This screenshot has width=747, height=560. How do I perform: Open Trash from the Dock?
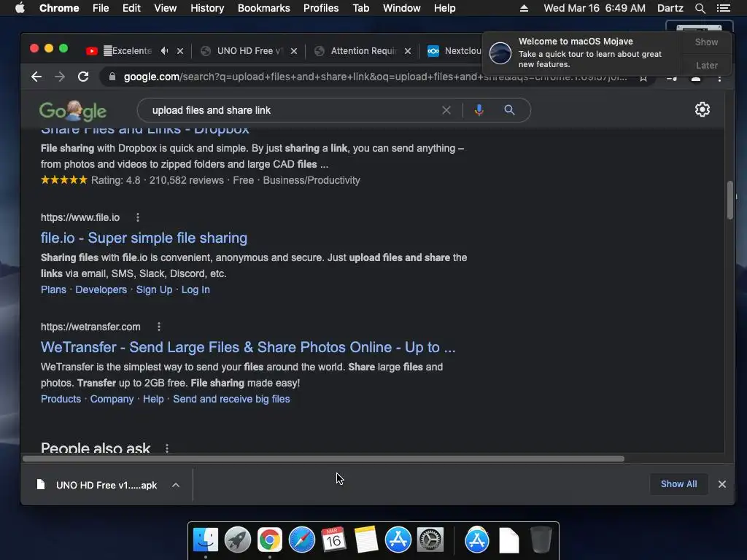(x=541, y=540)
